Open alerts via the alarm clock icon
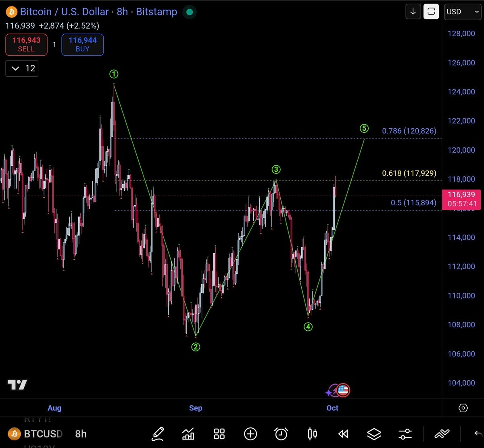The width and height of the screenshot is (484, 448). pyautogui.click(x=281, y=434)
